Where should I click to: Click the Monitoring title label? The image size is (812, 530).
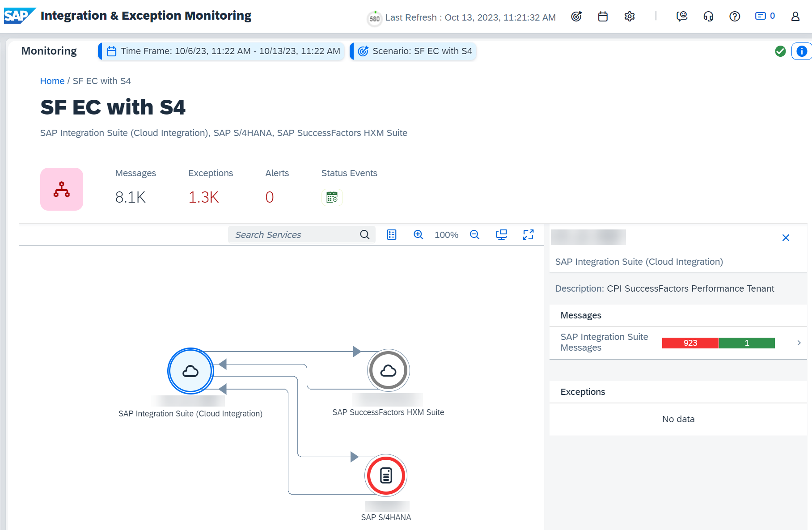pyautogui.click(x=49, y=51)
